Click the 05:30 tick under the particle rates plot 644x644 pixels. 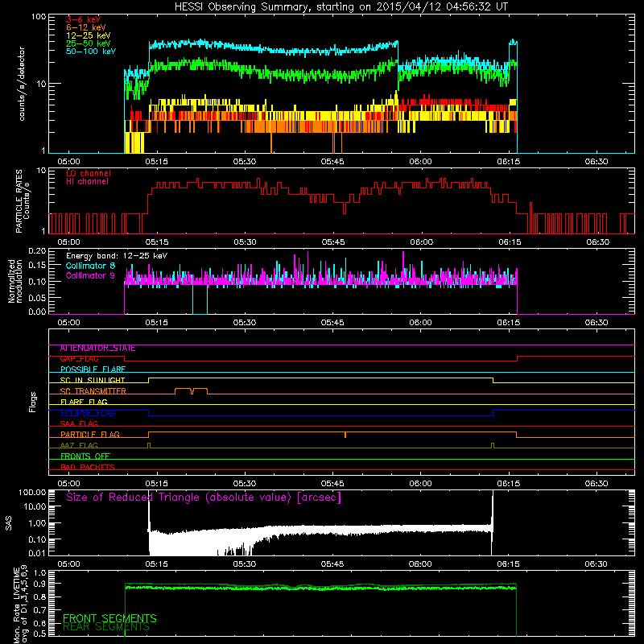tap(245, 242)
